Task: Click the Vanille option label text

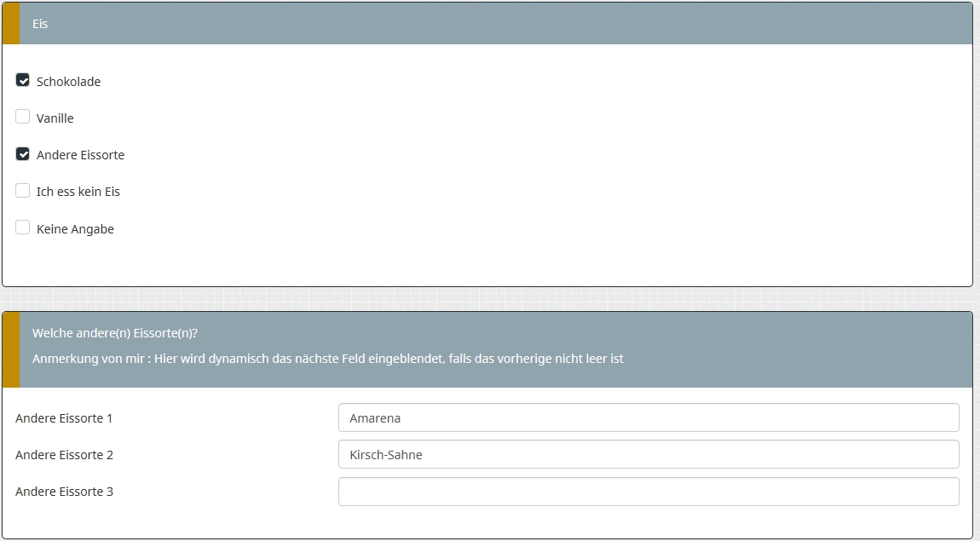Action: tap(55, 118)
